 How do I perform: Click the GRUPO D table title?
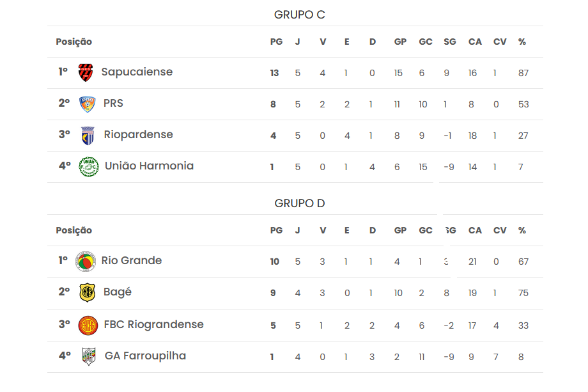tap(300, 203)
